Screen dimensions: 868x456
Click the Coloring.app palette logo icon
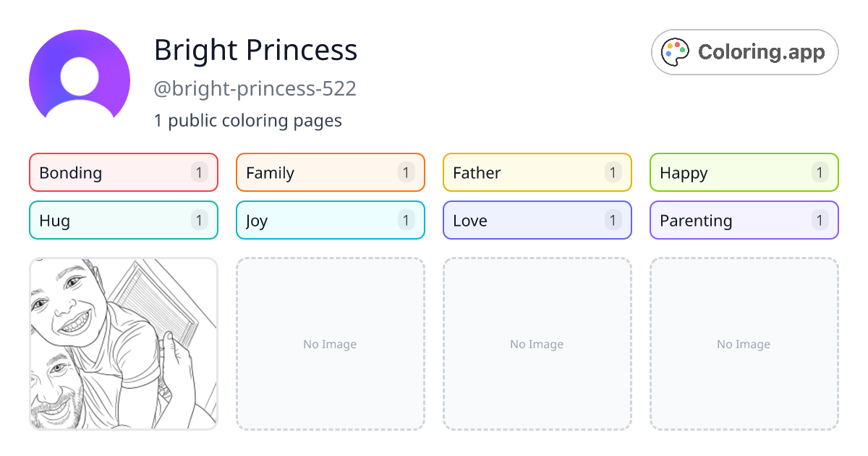(675, 51)
